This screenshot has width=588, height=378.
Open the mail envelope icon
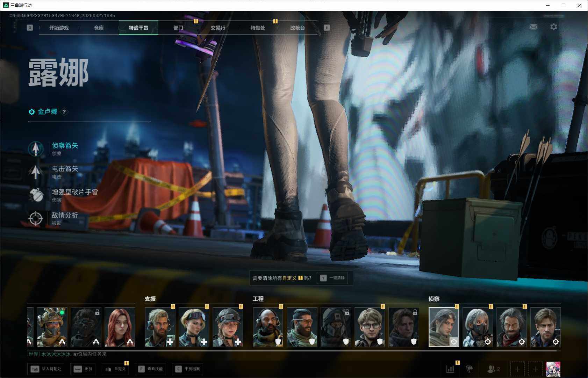click(x=533, y=27)
